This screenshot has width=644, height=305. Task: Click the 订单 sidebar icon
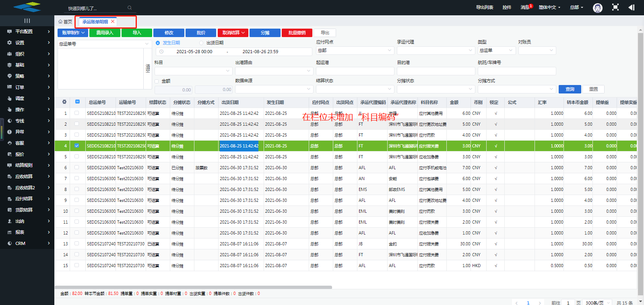pos(10,87)
